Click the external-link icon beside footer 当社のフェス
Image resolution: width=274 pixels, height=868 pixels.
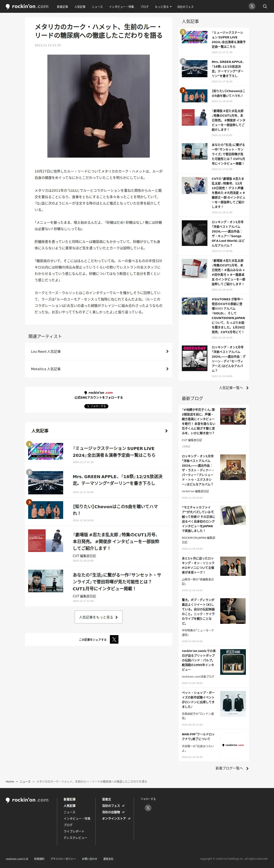point(123,806)
